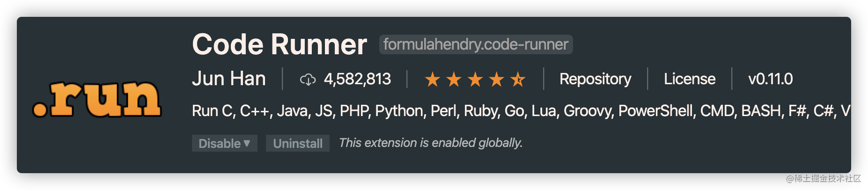Image resolution: width=868 pixels, height=190 pixels.
Task: Click the .run Code Runner logo
Action: tap(97, 99)
